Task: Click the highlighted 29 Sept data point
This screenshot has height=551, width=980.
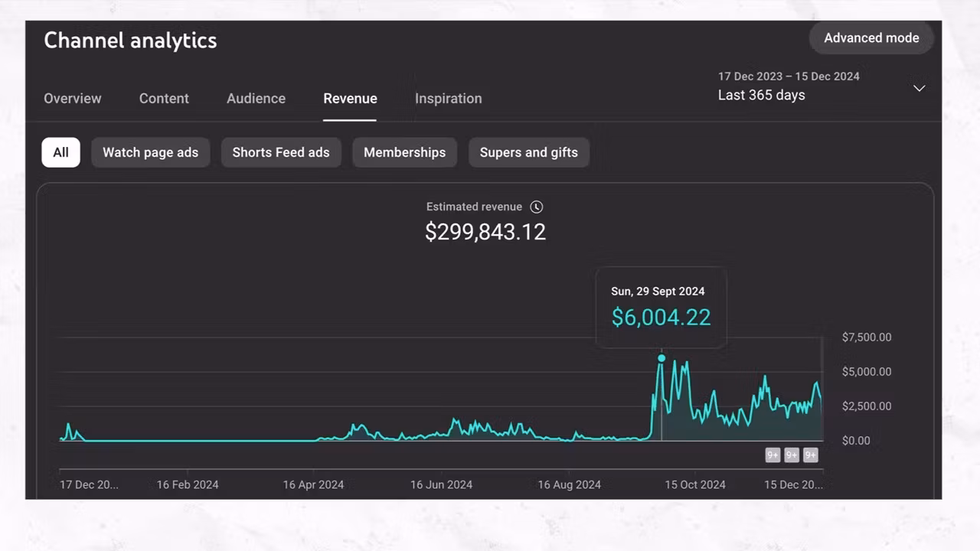Action: (661, 358)
